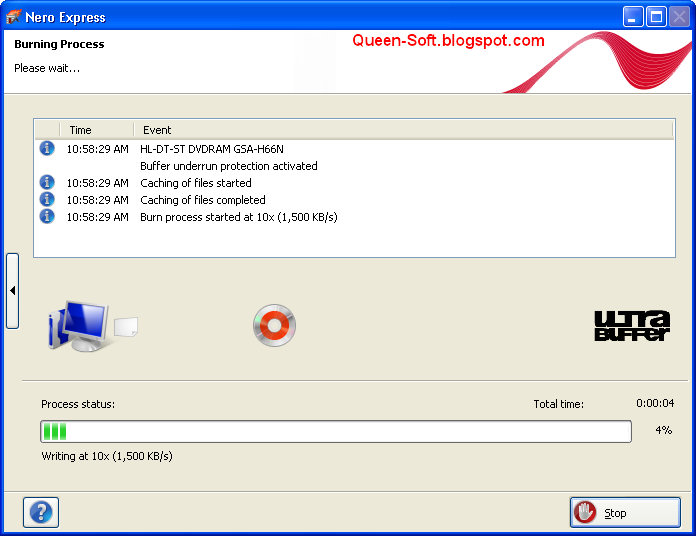Screen dimensions: 696x536
Task: Click the info icon beside HL-DT-ST DVDRAM event
Action: (x=47, y=148)
